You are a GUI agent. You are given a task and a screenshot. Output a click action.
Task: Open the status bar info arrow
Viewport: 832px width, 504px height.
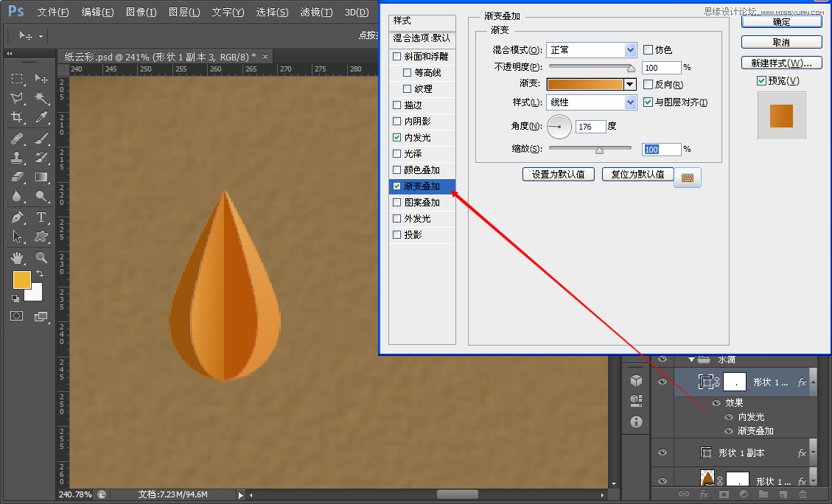pos(240,494)
